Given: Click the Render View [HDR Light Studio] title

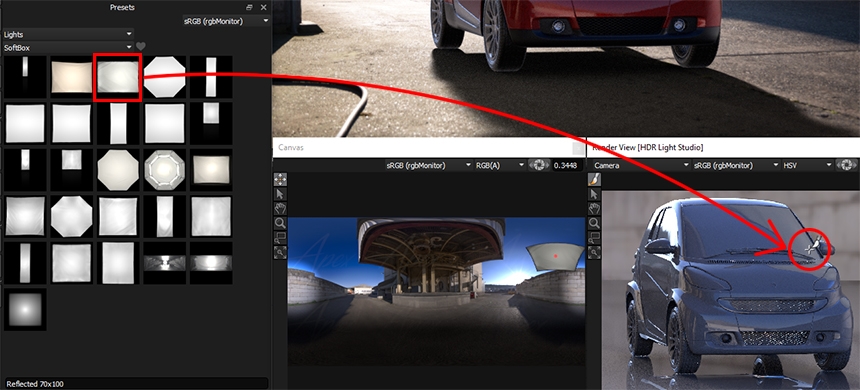Looking at the screenshot, I should pos(648,148).
